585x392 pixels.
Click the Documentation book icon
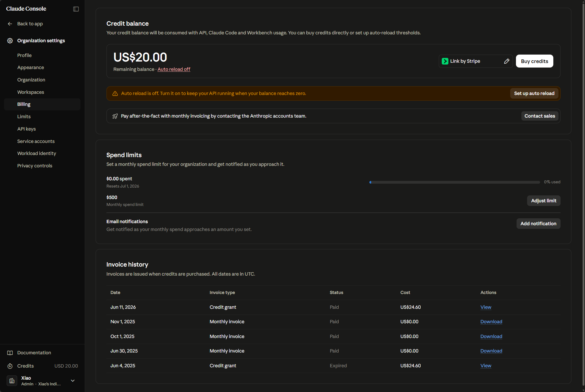[10, 353]
